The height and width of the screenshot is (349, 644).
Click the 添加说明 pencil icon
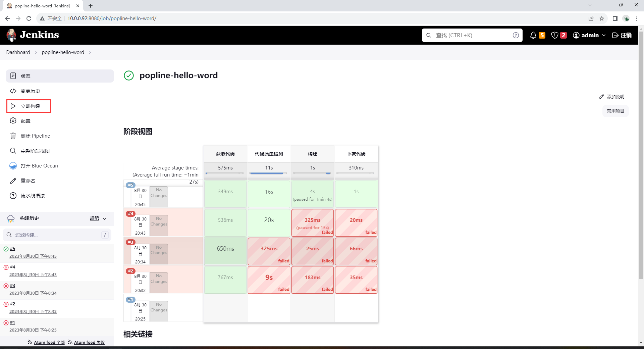601,97
